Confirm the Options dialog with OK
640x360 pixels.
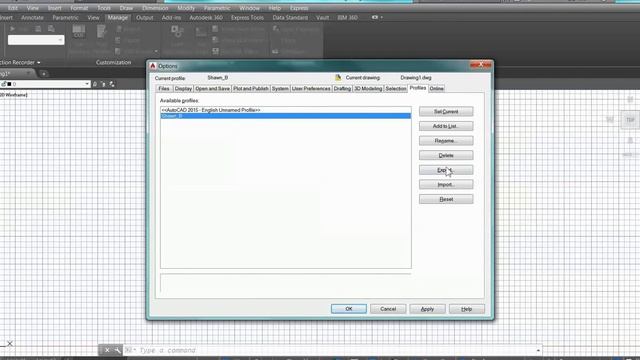[x=349, y=309]
